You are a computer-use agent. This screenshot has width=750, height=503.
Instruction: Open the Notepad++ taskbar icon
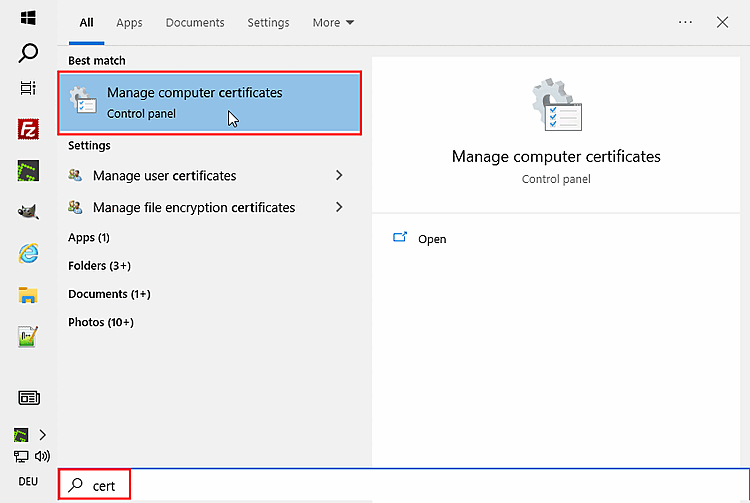coord(28,336)
